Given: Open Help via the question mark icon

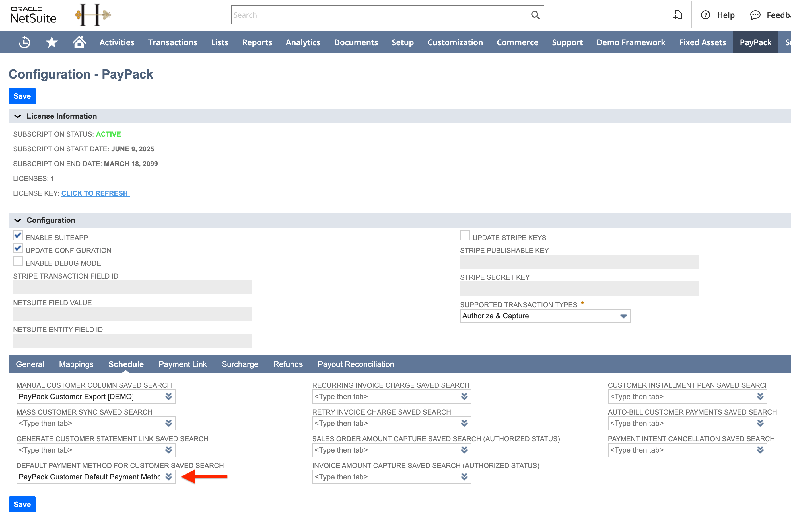Looking at the screenshot, I should click(x=706, y=15).
